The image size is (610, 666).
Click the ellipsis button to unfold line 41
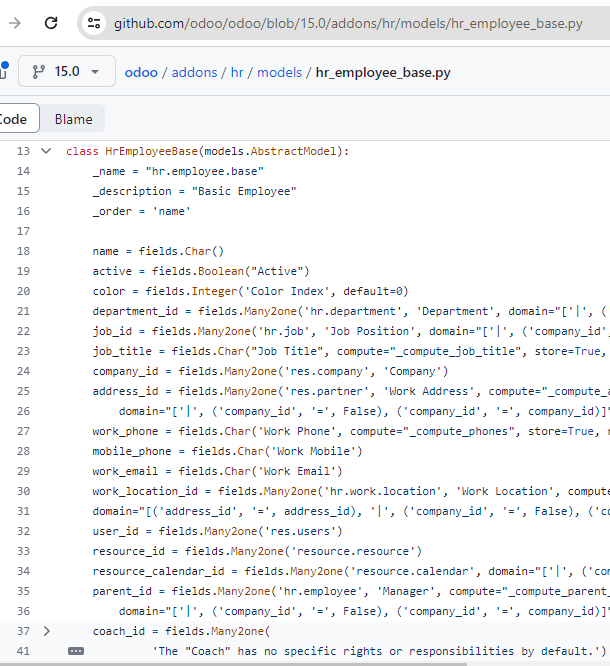[x=76, y=651]
